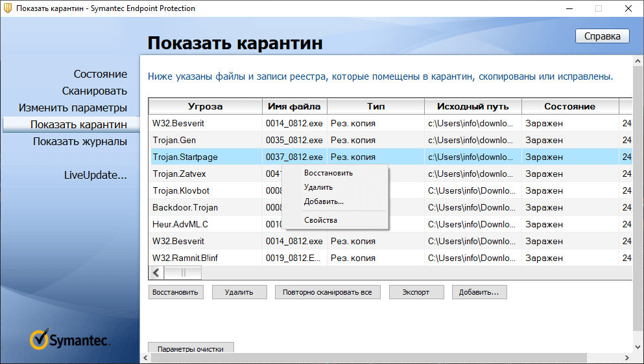Screen dimensions: 644x364
Task: Select Показать карантин in the sidebar
Action: pyautogui.click(x=71, y=124)
